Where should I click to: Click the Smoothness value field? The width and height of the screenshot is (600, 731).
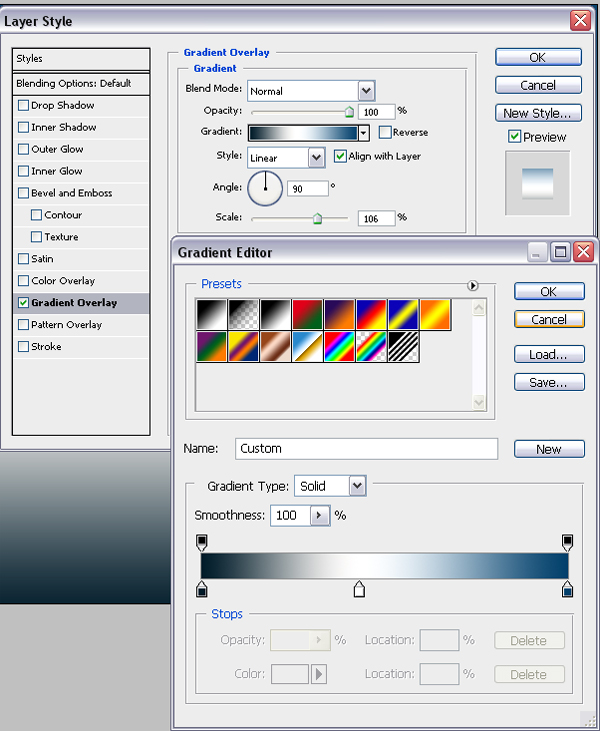(x=290, y=516)
